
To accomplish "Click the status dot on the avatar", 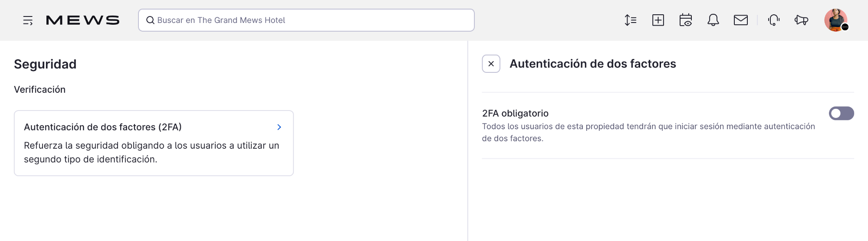I will tap(845, 27).
